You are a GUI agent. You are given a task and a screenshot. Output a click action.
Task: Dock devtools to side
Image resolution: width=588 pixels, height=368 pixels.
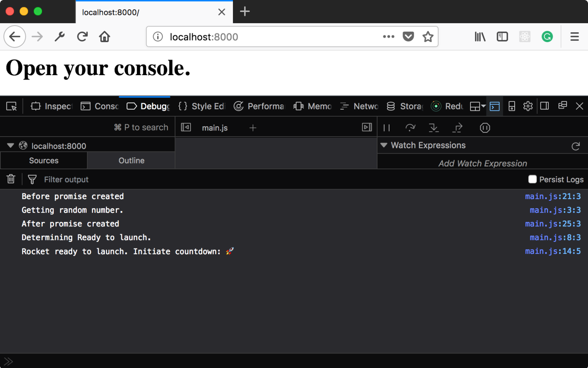tap(544, 106)
